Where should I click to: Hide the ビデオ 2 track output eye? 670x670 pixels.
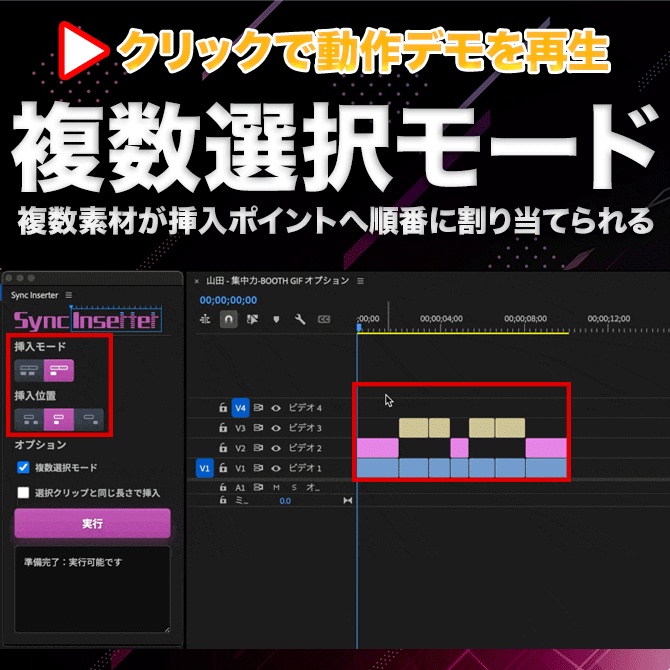click(276, 448)
